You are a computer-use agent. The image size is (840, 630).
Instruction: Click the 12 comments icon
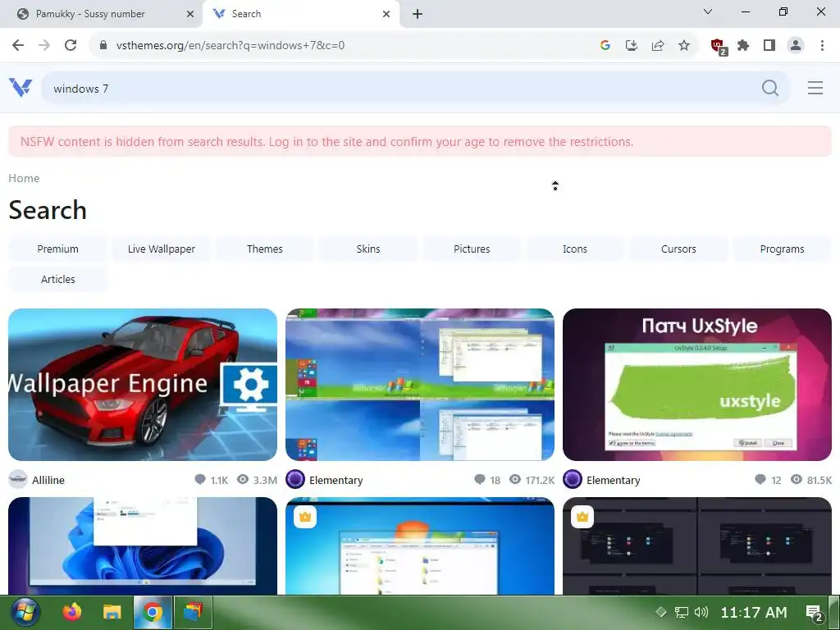pyautogui.click(x=760, y=479)
